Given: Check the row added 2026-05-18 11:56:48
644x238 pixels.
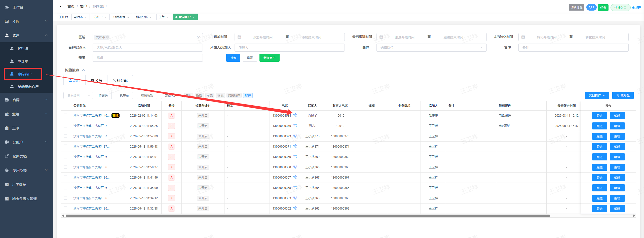Looking at the screenshot, I should (x=65, y=146).
